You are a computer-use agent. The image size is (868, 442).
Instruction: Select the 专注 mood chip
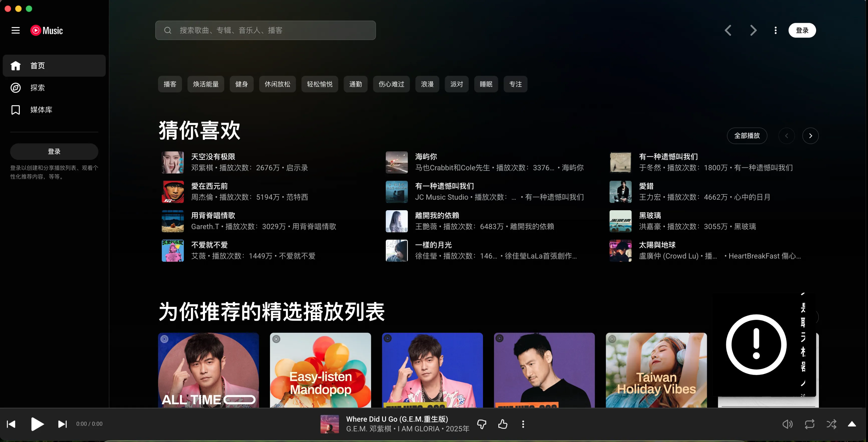coord(515,84)
